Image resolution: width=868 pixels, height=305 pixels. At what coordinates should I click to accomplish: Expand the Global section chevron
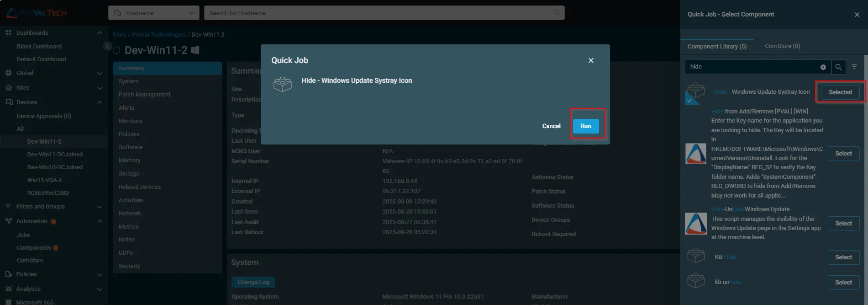coord(100,73)
